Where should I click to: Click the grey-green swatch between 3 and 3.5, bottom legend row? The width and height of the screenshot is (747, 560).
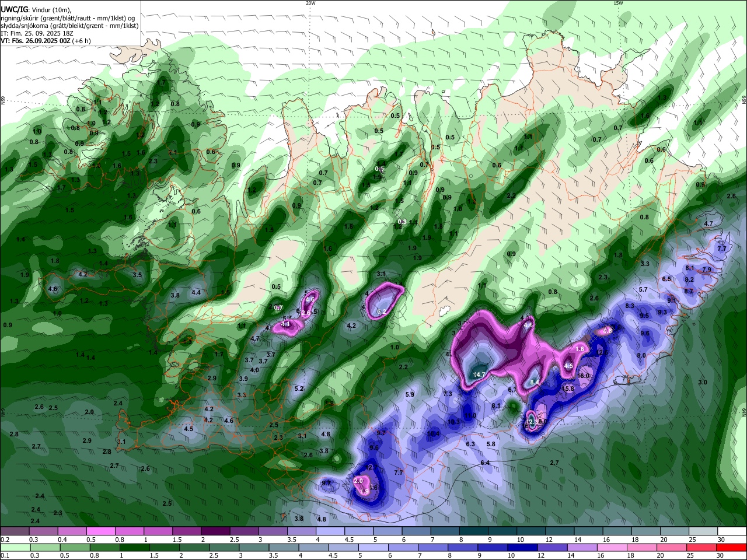[254, 547]
